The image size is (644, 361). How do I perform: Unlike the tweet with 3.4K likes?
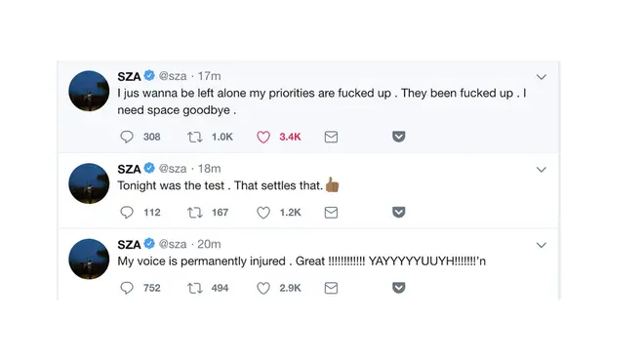[x=263, y=137]
